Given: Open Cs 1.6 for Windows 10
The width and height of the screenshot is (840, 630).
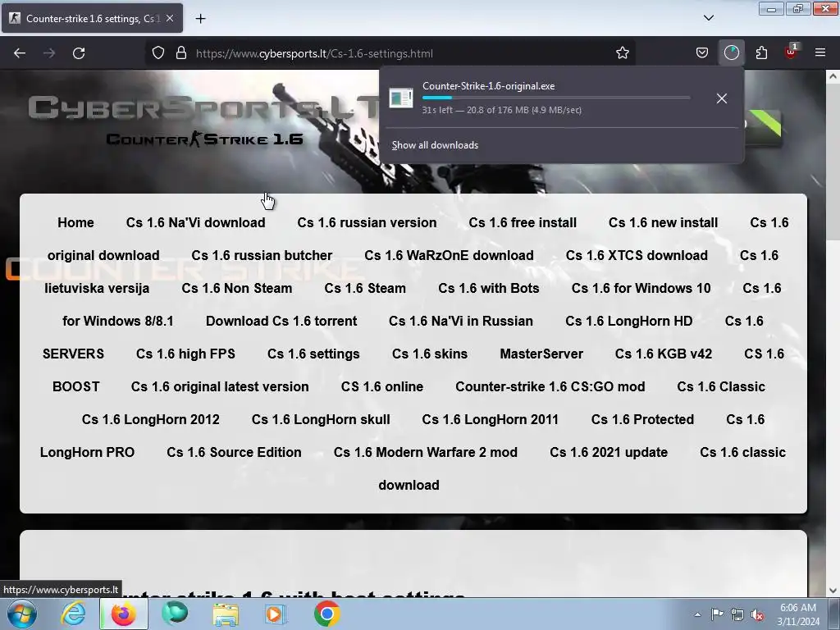Looking at the screenshot, I should (641, 288).
